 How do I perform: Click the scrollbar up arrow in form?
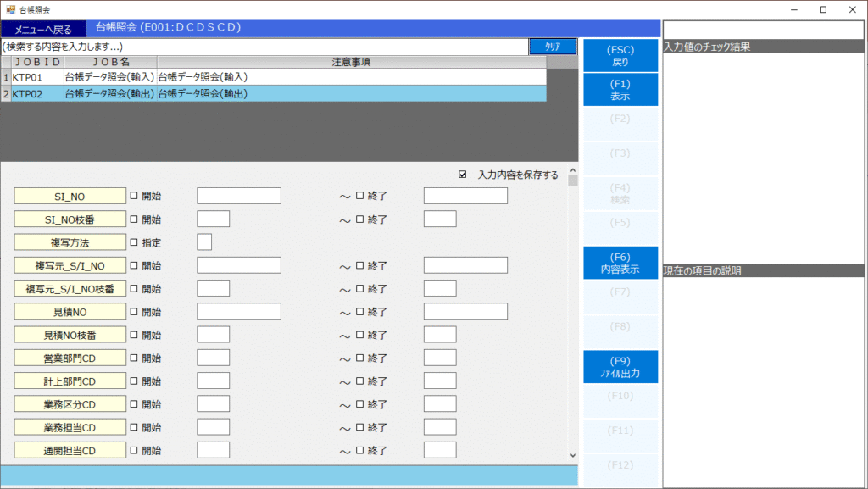572,169
